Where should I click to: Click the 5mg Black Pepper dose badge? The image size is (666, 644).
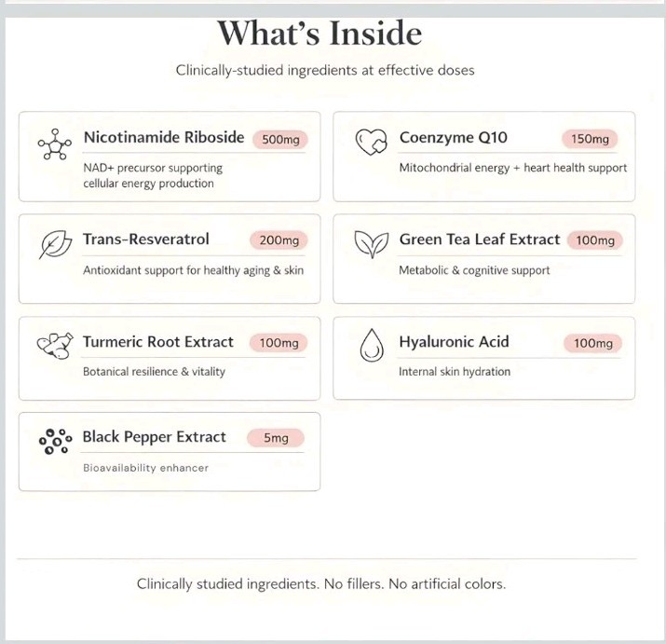(276, 438)
